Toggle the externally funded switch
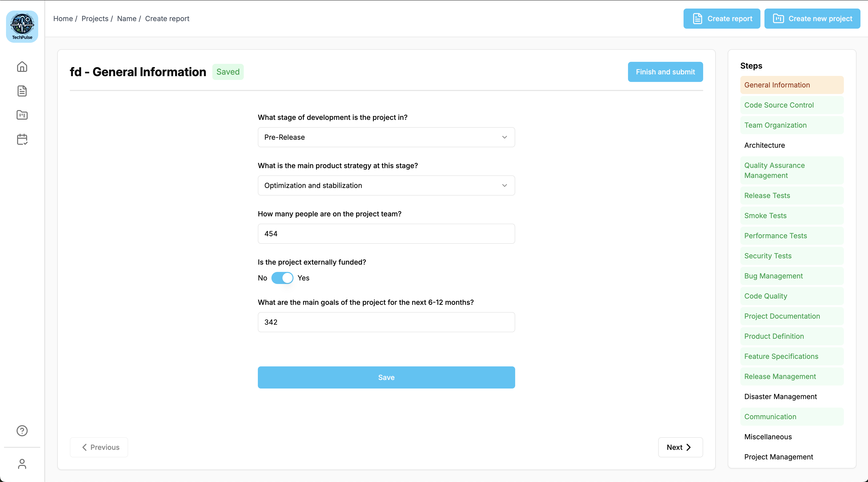This screenshot has height=482, width=868. [282, 278]
